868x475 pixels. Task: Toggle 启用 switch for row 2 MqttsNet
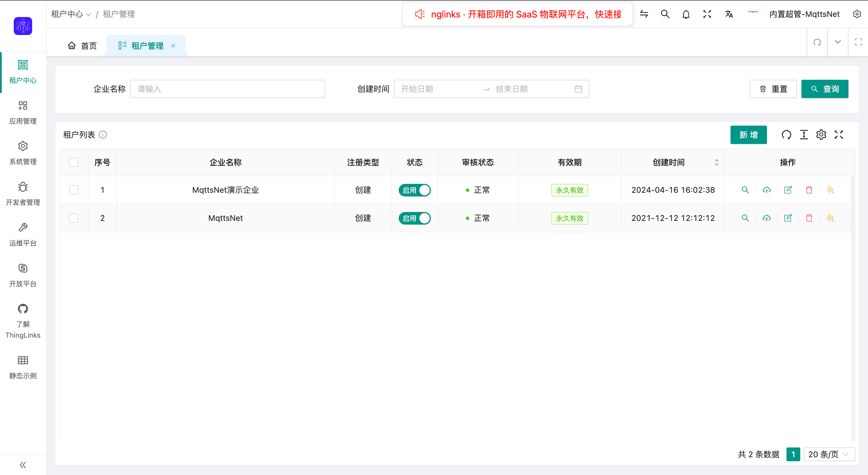pyautogui.click(x=414, y=218)
